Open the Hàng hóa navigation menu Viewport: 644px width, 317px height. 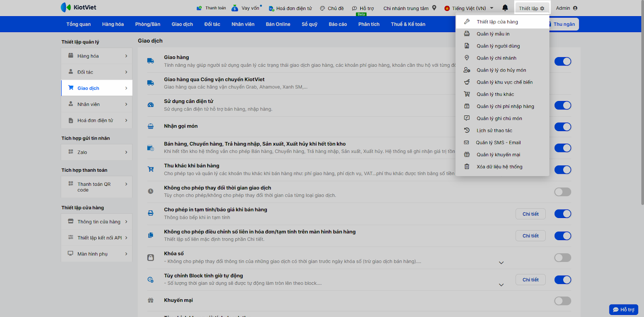113,24
